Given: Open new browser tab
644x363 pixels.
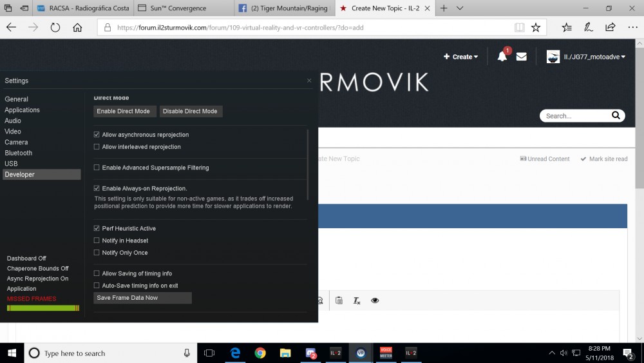Looking at the screenshot, I should tap(444, 8).
